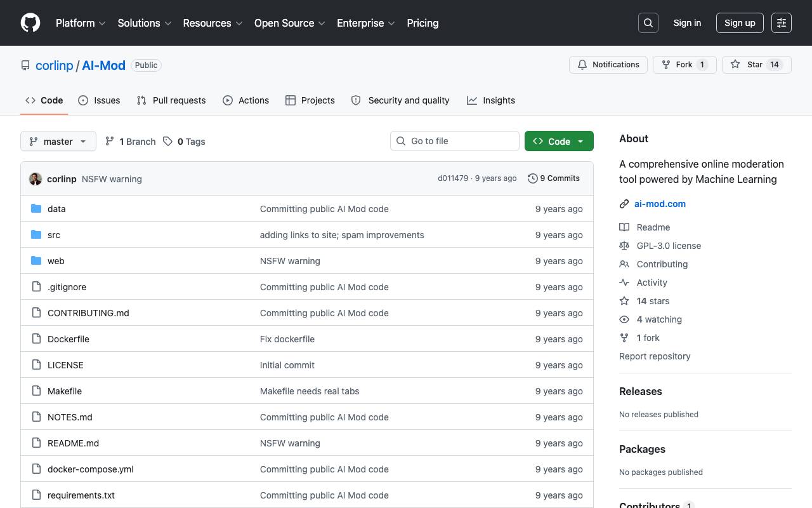Show the 1 Branch list

pyautogui.click(x=131, y=142)
